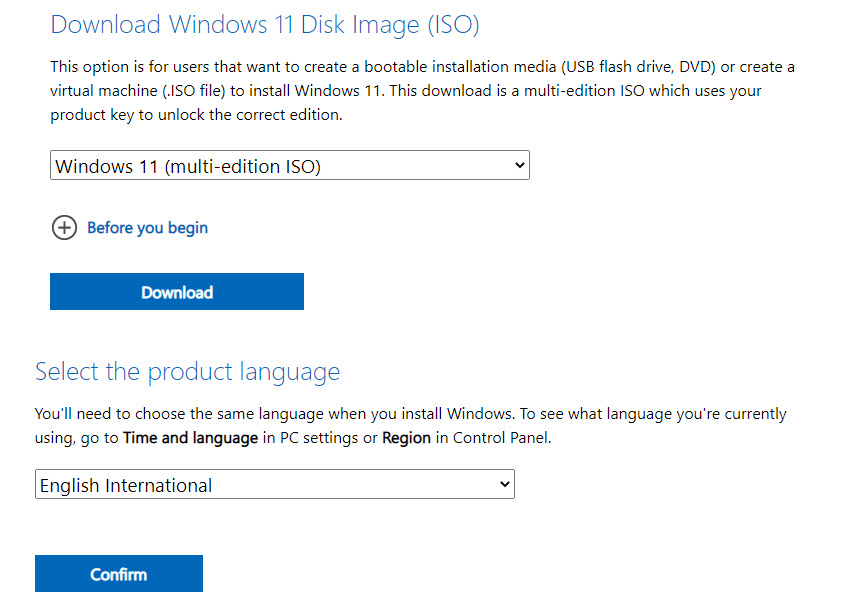Click the Select the product language heading

coord(188,372)
